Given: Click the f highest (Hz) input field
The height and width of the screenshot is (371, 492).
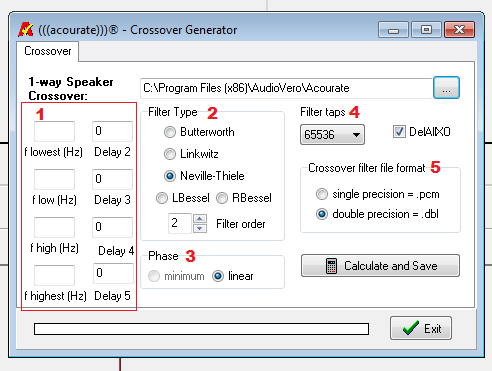Looking at the screenshot, I should (54, 275).
